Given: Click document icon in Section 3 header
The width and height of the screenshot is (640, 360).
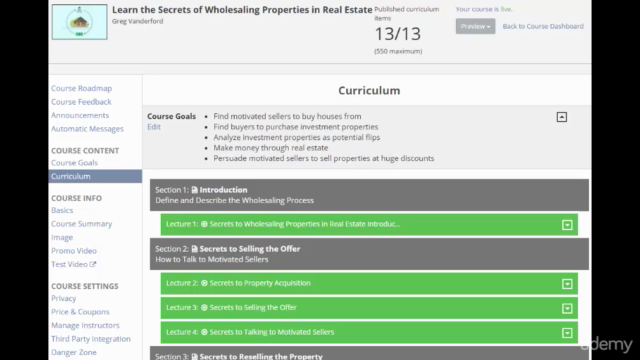Looking at the screenshot, I should [x=195, y=356].
